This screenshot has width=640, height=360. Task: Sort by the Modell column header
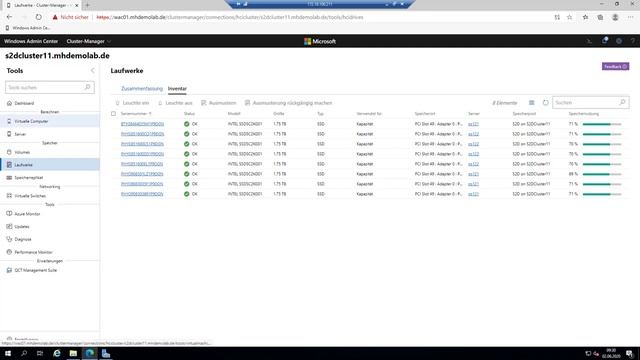tap(234, 113)
